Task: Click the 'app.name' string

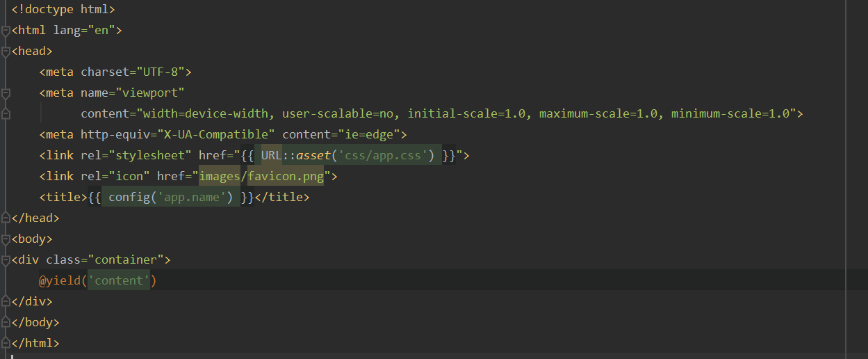Action: coord(192,198)
